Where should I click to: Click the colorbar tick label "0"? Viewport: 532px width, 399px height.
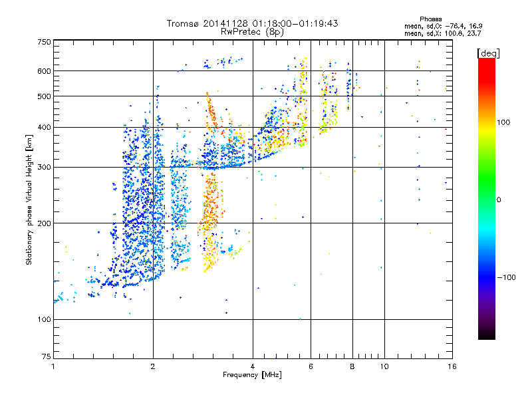point(499,200)
